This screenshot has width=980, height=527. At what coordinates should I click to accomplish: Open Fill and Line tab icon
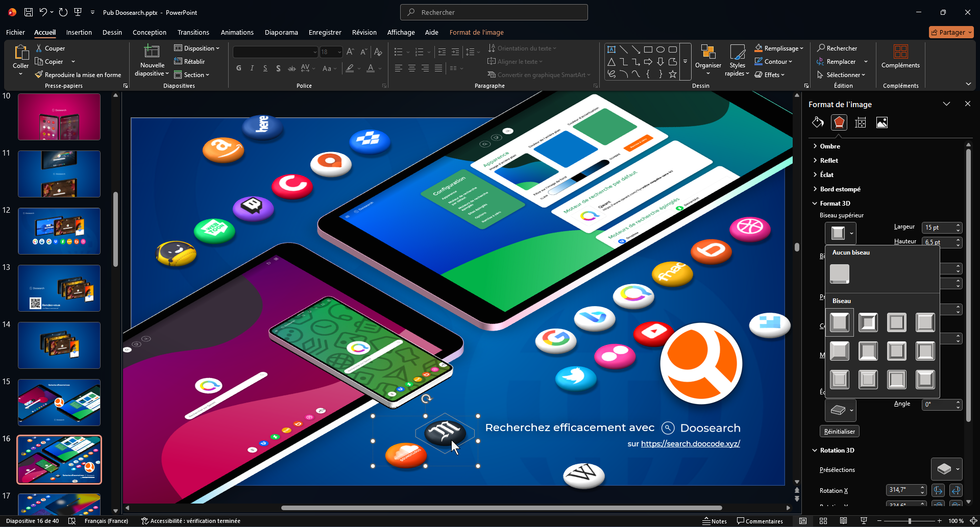coord(818,122)
